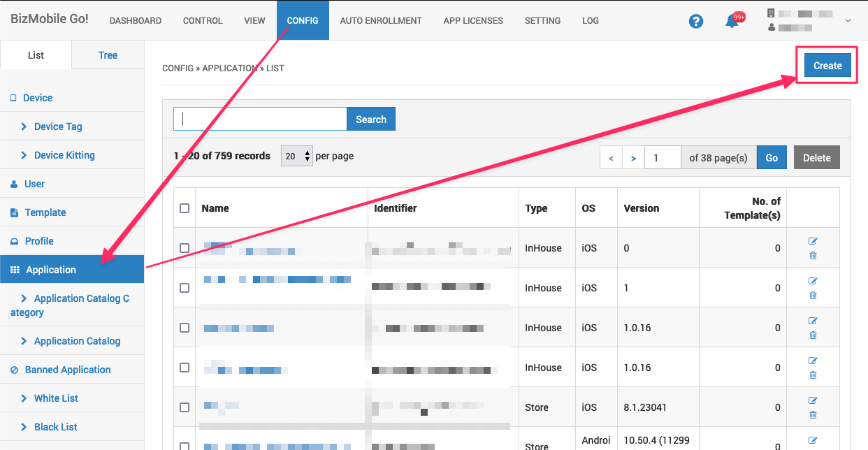Click edit icon for first application row

[x=813, y=241]
